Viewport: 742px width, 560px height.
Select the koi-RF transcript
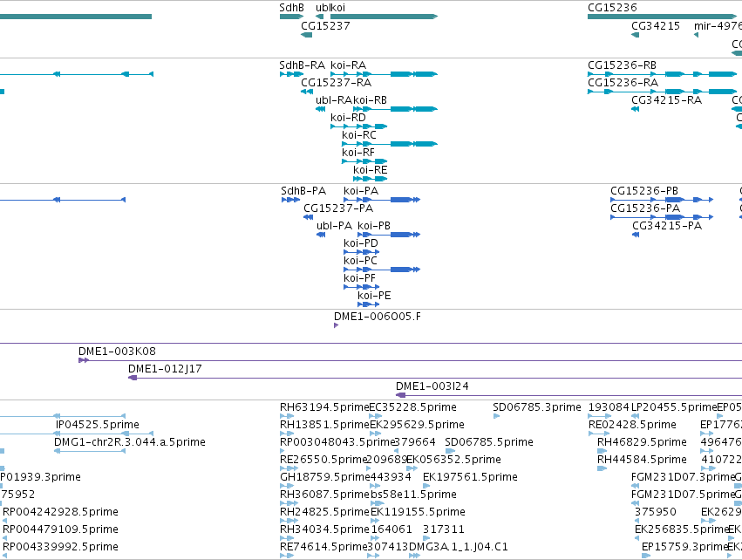click(x=364, y=161)
